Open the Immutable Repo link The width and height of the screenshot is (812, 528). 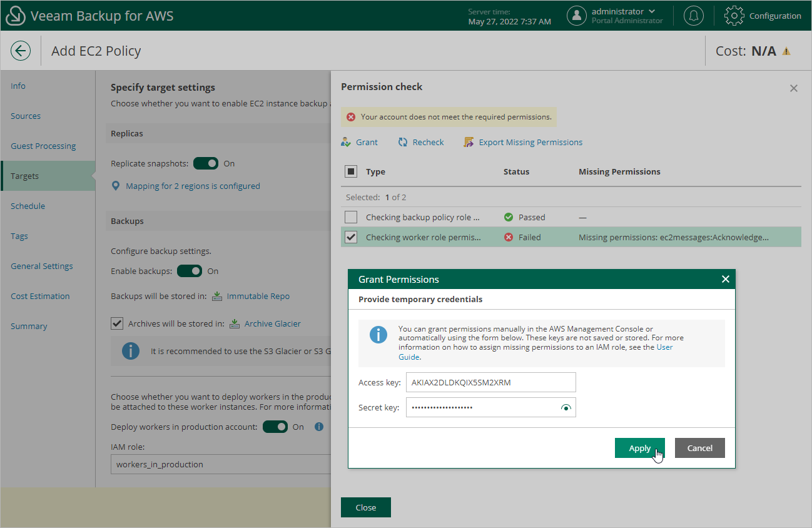tap(258, 296)
